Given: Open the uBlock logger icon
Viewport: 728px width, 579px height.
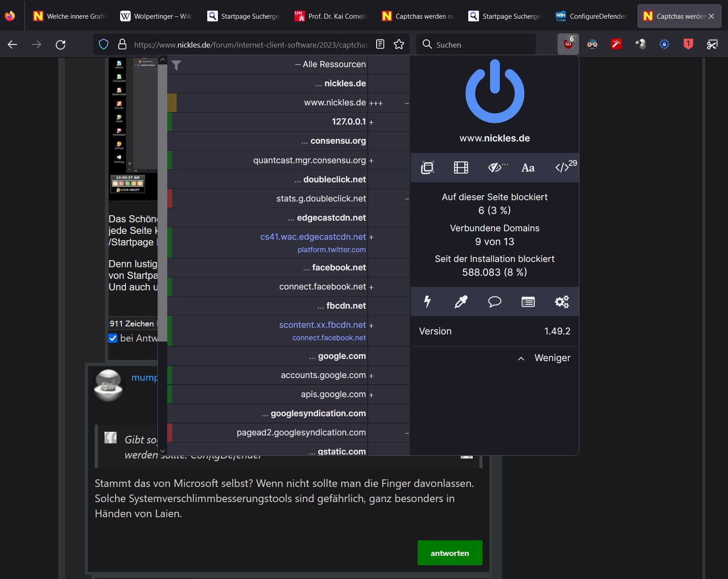Looking at the screenshot, I should [x=528, y=302].
